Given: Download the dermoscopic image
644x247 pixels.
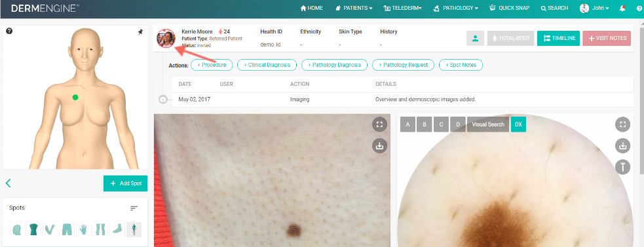Looking at the screenshot, I should tap(622, 145).
